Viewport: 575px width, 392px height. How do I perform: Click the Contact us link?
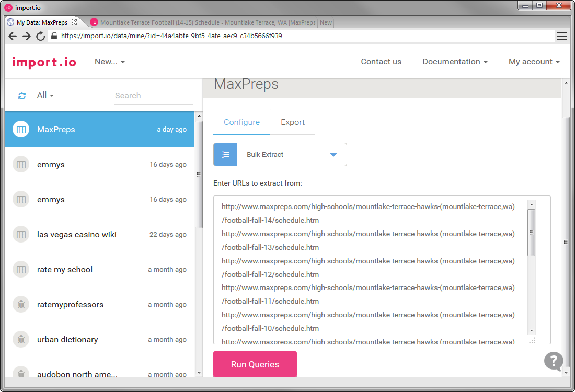381,62
